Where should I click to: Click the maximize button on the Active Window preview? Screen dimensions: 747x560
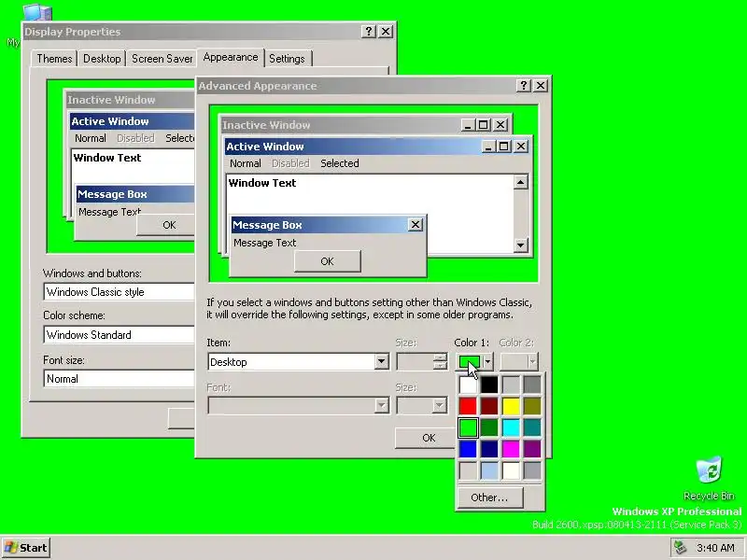tap(504, 147)
